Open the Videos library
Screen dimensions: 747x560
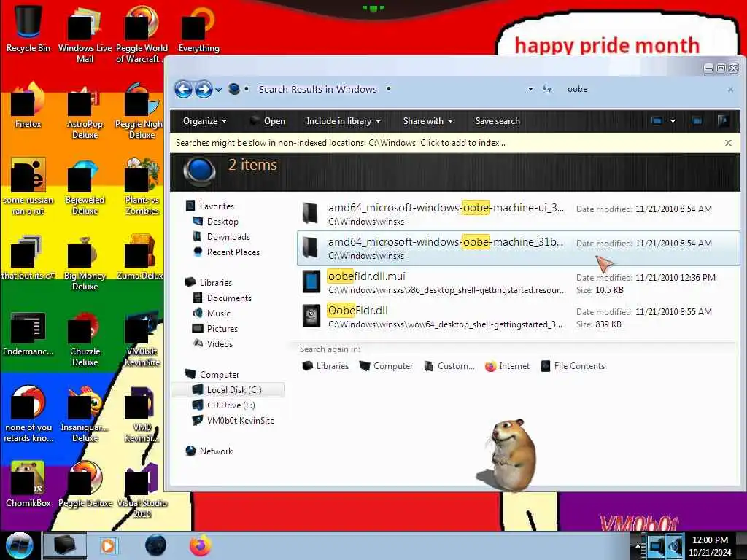point(212,344)
